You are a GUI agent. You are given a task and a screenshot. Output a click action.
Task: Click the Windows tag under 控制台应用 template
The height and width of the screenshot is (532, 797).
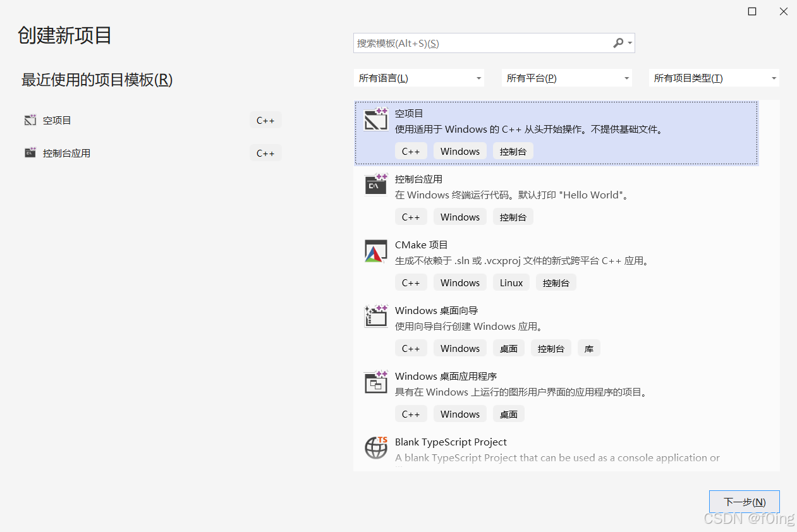[460, 217]
